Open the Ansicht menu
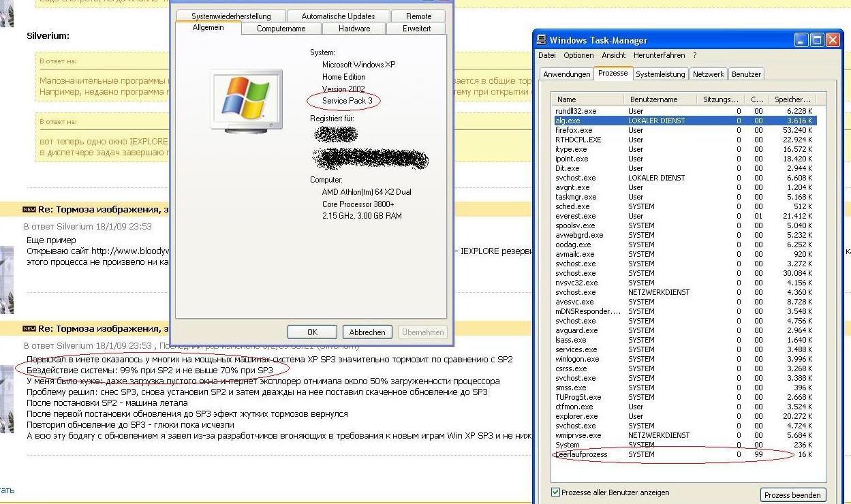The image size is (851, 504). coord(613,55)
